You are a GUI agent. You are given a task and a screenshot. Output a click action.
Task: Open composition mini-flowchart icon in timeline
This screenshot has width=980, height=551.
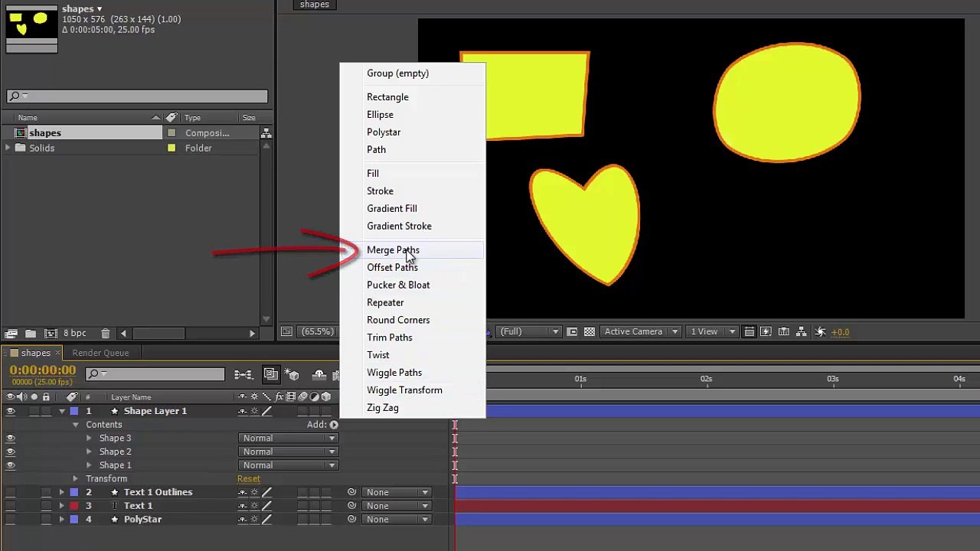pyautogui.click(x=243, y=374)
